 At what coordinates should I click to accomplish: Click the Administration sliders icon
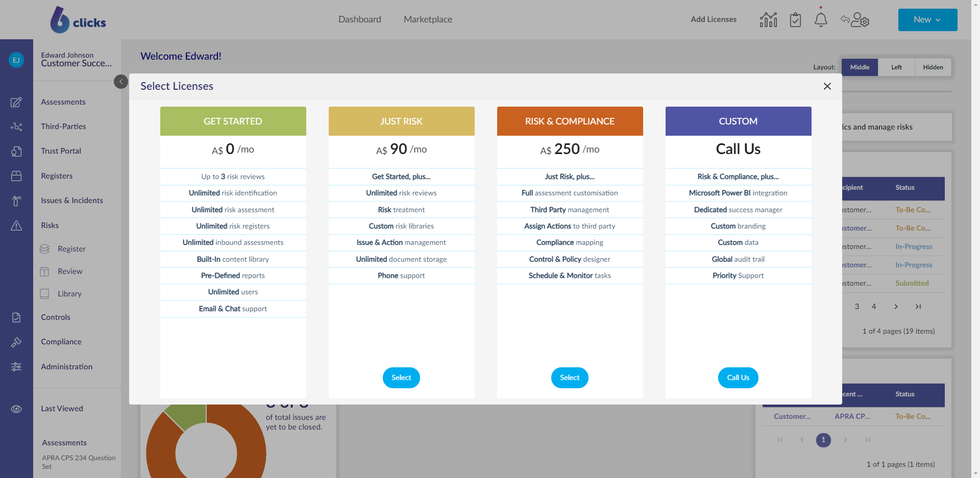pyautogui.click(x=16, y=367)
